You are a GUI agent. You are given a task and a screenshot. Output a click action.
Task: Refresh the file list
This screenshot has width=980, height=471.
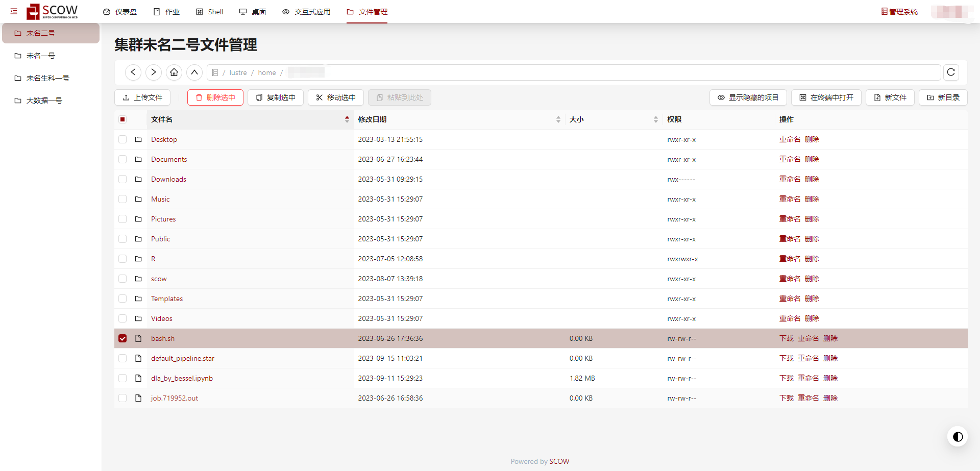pos(951,72)
